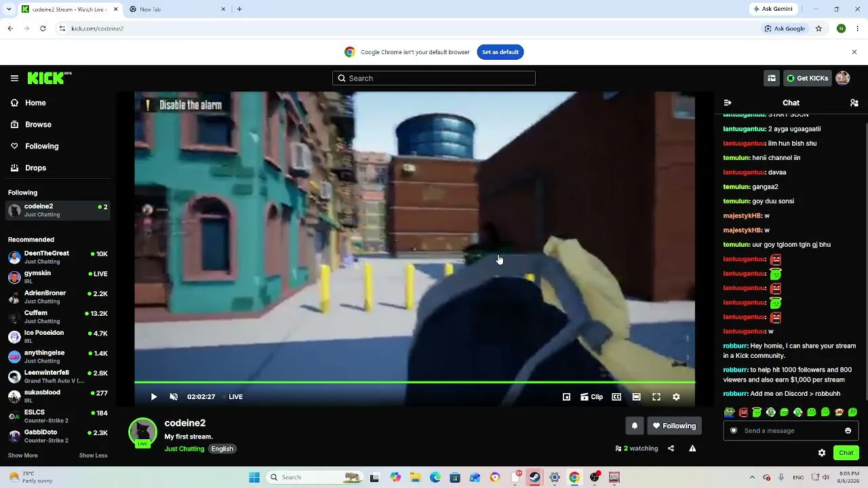Open gymskin recommended channel
The height and width of the screenshot is (488, 868).
tap(58, 277)
